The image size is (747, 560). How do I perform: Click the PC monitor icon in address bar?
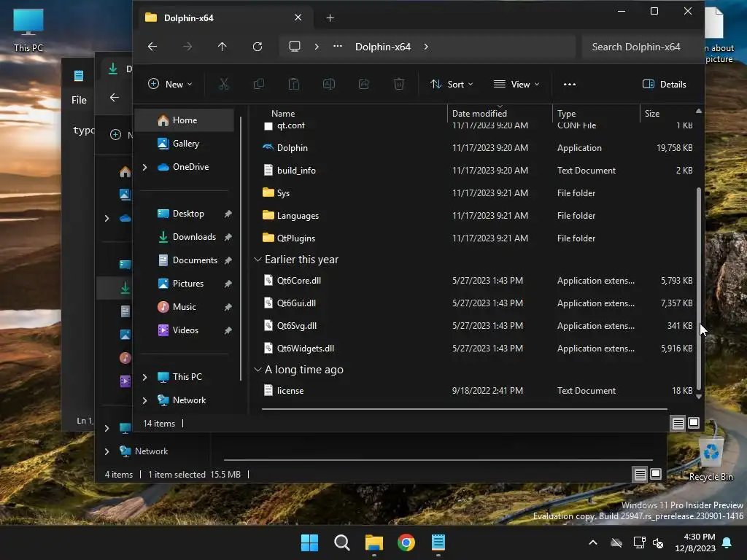(x=295, y=47)
